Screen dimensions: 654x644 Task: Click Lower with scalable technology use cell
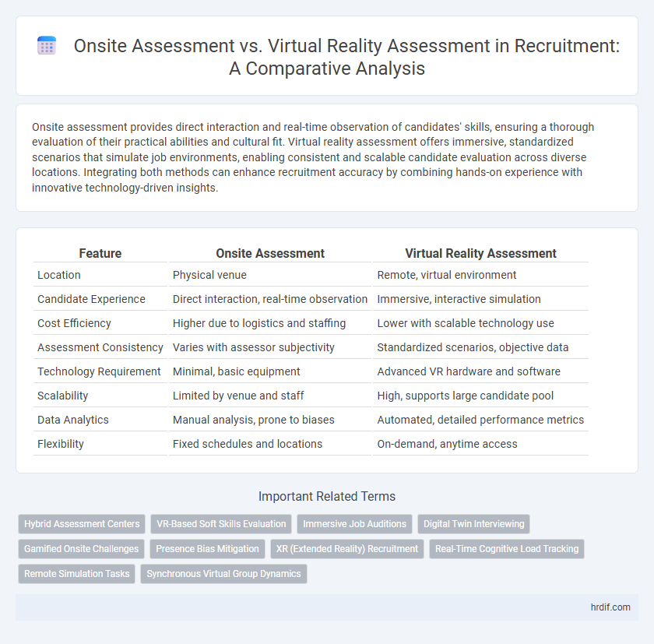480,323
